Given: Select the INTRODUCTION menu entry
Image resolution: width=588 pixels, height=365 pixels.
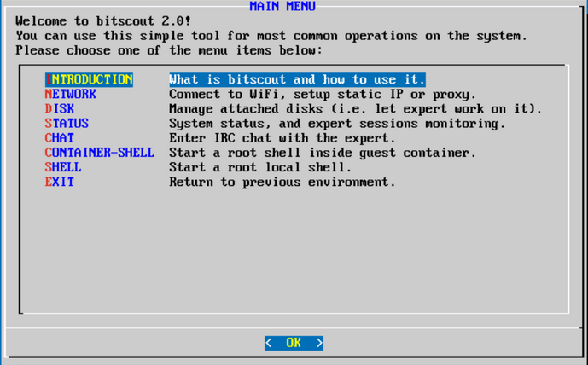Looking at the screenshot, I should (89, 79).
